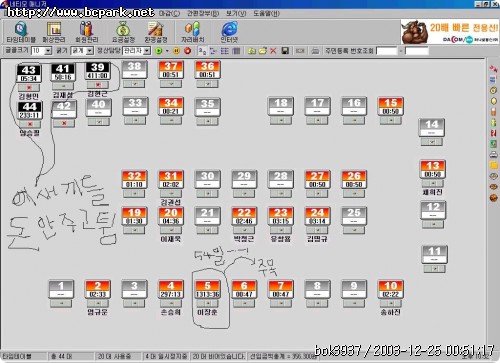Open the 관련장부(B) menu
500x363 pixels.
click(x=203, y=13)
